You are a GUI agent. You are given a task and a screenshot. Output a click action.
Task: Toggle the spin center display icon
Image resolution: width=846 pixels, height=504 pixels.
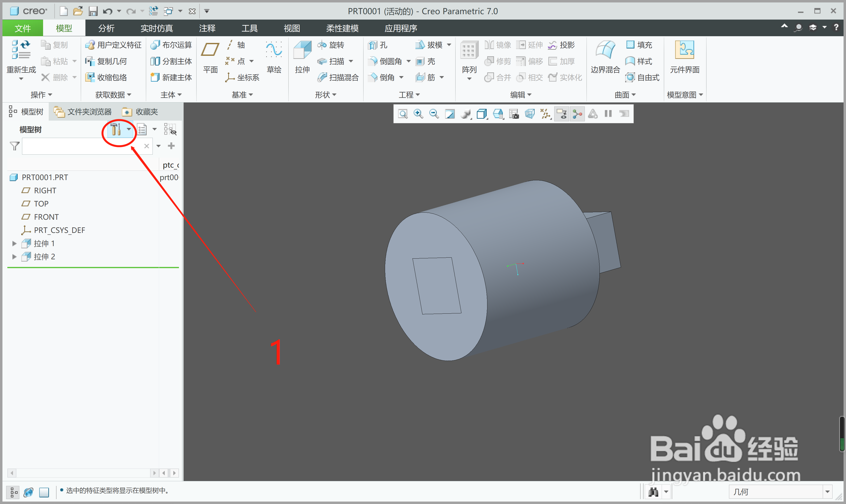tap(577, 114)
